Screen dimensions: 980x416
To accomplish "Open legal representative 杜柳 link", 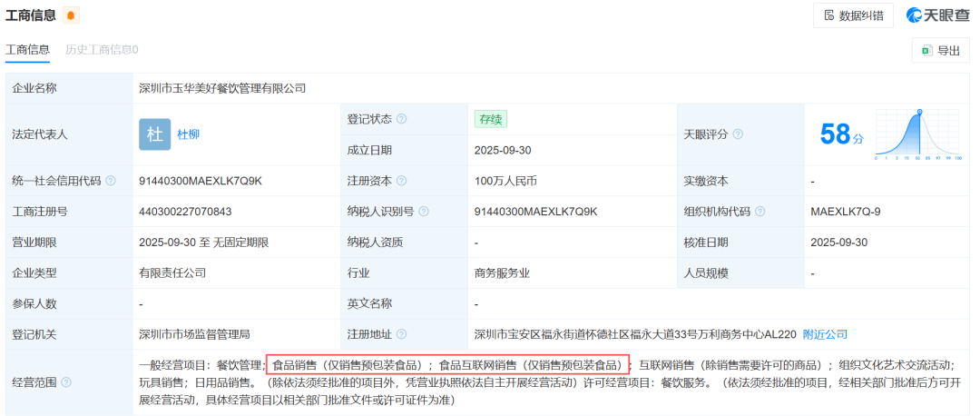I will pos(188,134).
